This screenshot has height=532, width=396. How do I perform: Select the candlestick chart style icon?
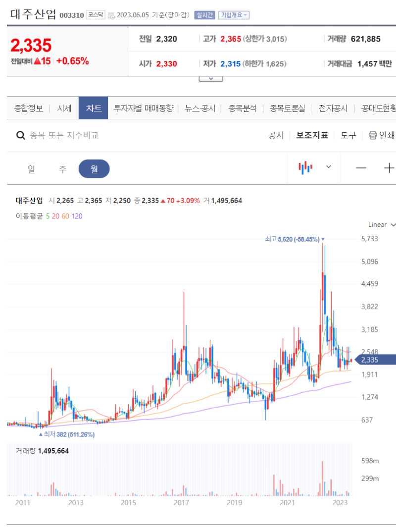point(305,167)
